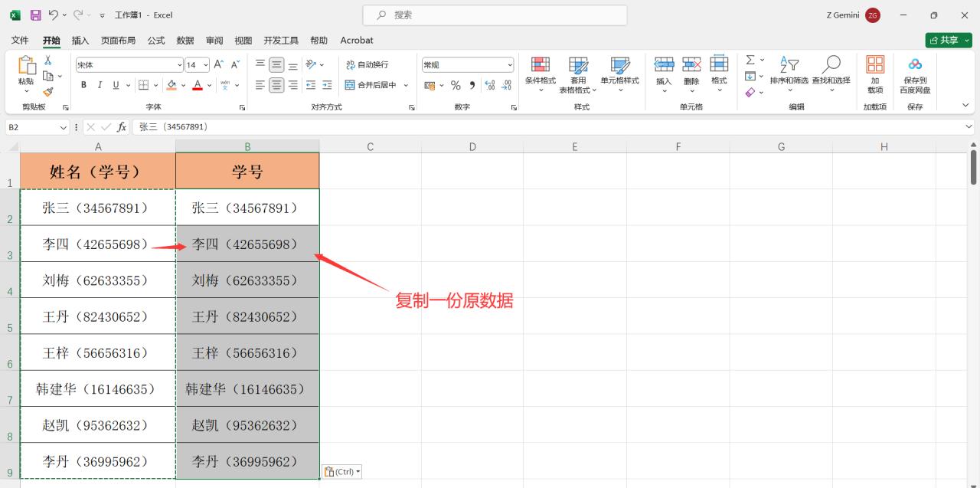Toggle middle vertical alignment

(276, 65)
